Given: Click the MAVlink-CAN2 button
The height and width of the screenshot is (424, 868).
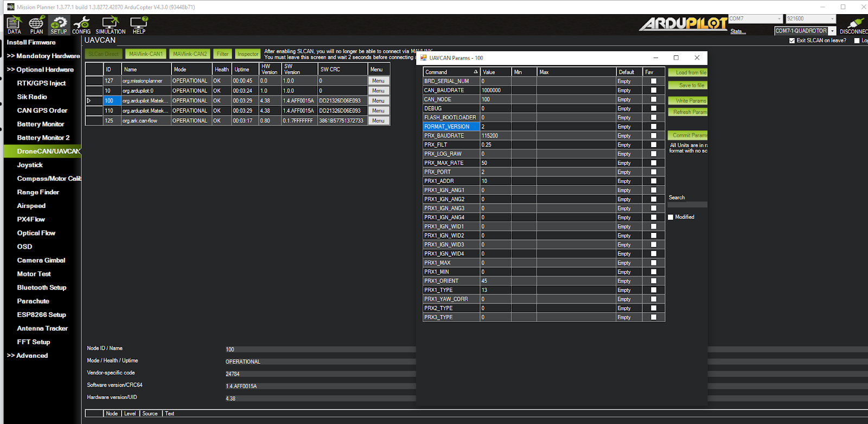Looking at the screenshot, I should coord(190,54).
